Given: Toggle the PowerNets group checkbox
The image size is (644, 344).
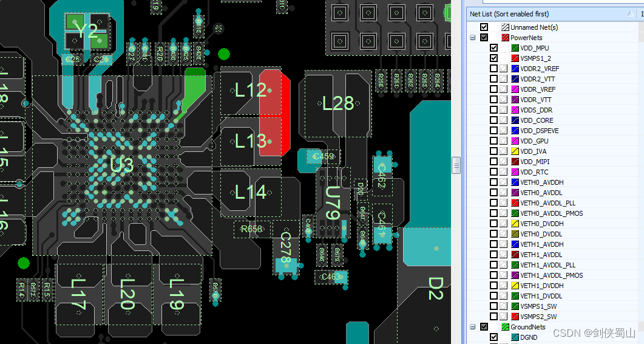Looking at the screenshot, I should point(484,38).
